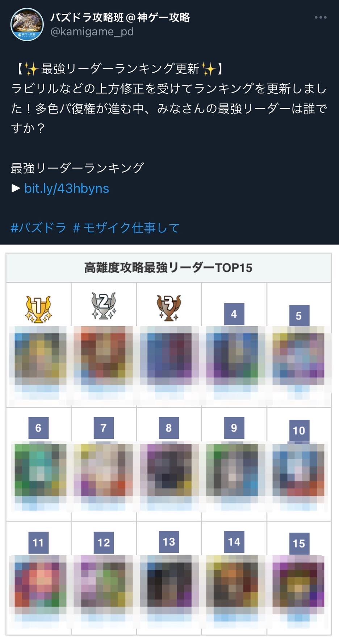Click the パズドラ攻略班@神ゲー攻略 display name
Screen dimensions: 339x644
click(x=120, y=17)
